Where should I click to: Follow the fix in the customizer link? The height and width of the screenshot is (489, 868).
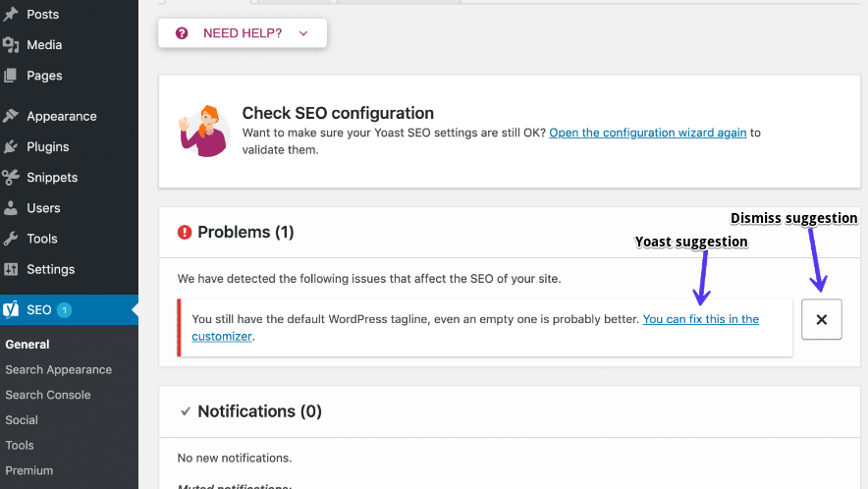[x=700, y=319]
